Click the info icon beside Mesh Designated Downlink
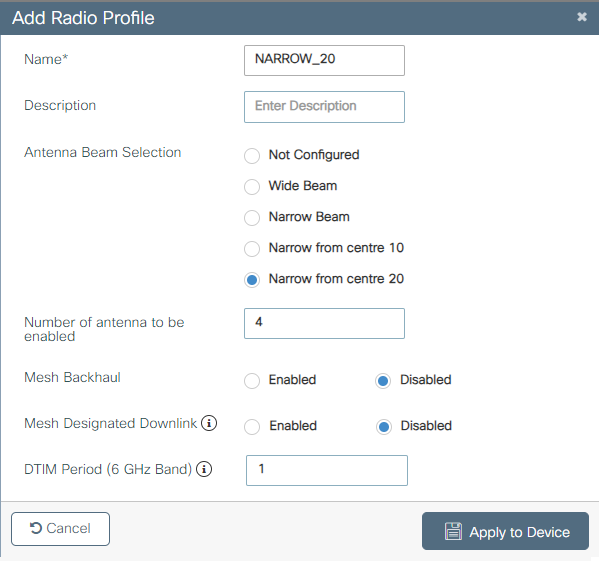 (x=209, y=423)
